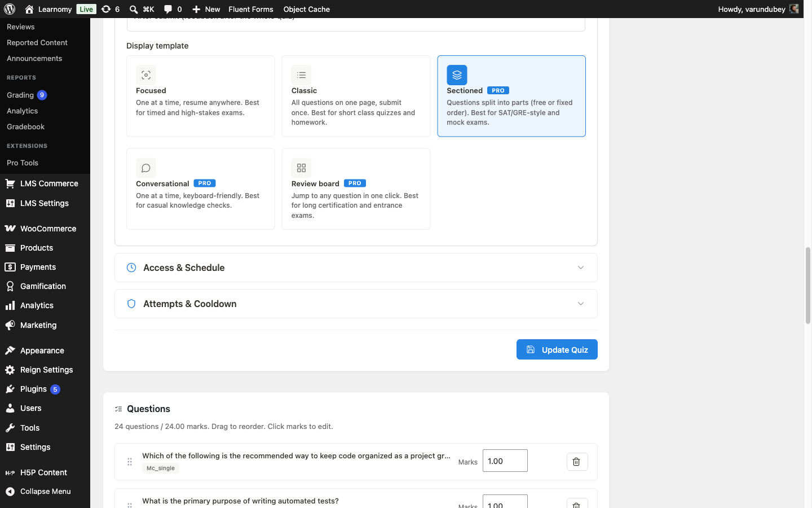Click the Live status badge
The height and width of the screenshot is (508, 812).
coord(86,9)
